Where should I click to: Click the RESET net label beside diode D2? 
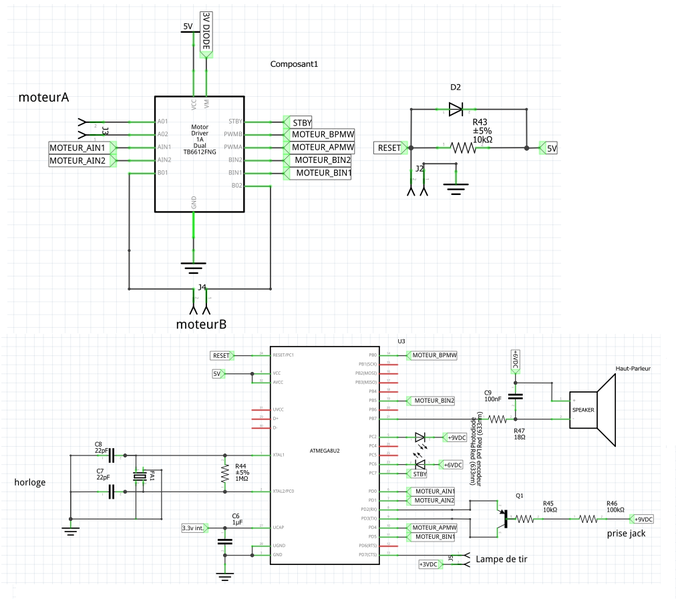tap(388, 148)
